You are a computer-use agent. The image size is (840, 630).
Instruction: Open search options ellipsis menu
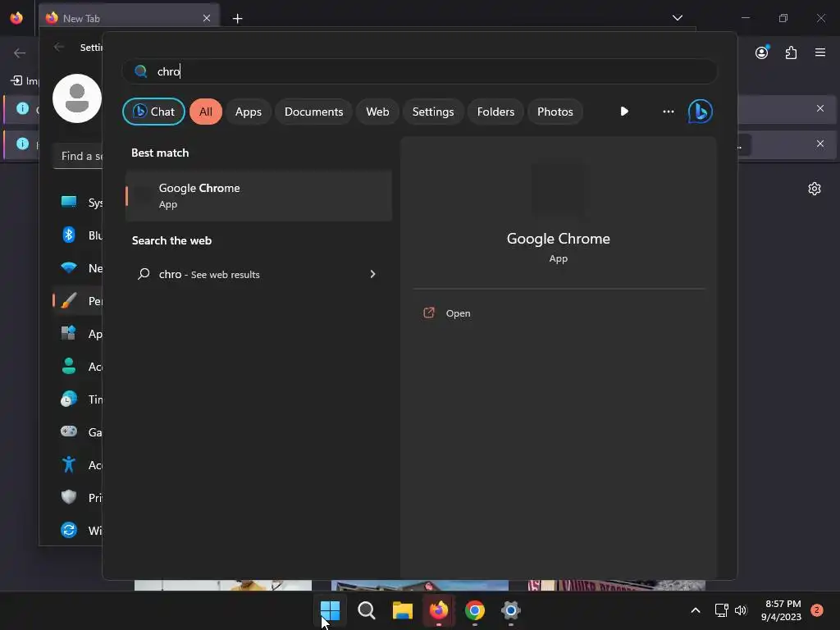668,112
